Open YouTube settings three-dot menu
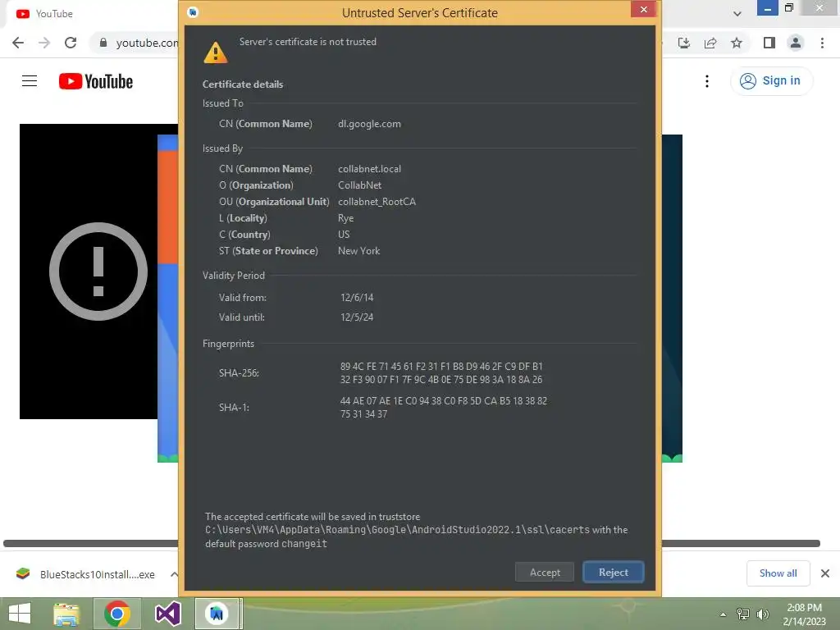Viewport: 840px width, 630px height. click(x=707, y=81)
